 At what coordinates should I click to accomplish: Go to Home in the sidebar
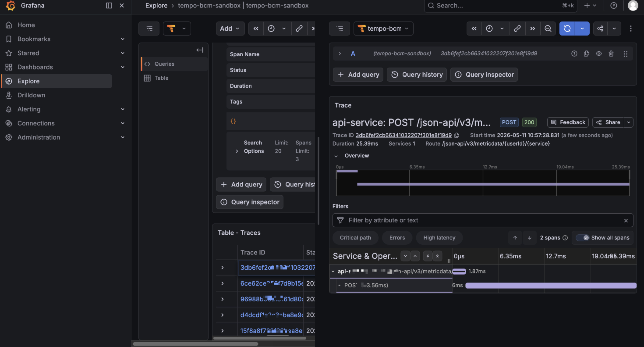tap(26, 25)
